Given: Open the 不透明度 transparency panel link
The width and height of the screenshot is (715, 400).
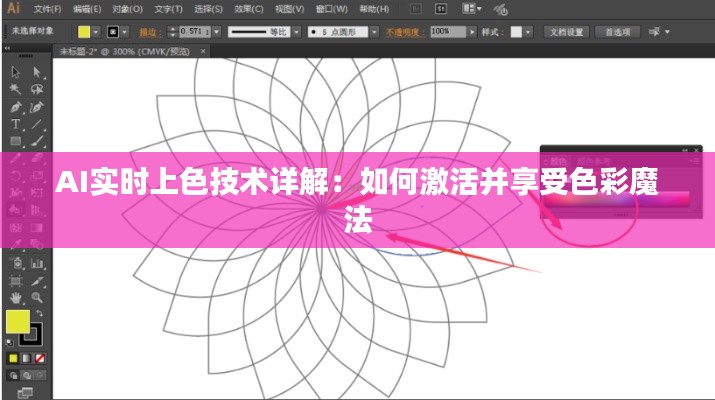Looking at the screenshot, I should (x=403, y=32).
